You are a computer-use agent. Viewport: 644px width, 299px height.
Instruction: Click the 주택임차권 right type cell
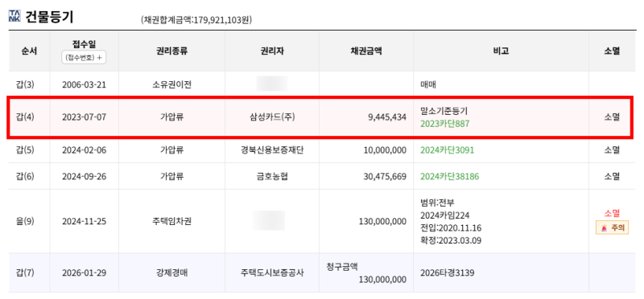pyautogui.click(x=171, y=222)
